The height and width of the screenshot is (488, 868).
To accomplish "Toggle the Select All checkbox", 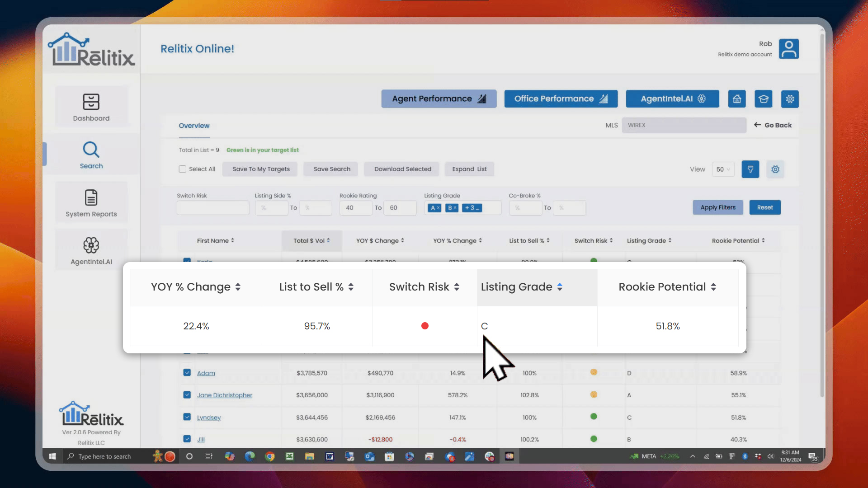I will click(183, 169).
